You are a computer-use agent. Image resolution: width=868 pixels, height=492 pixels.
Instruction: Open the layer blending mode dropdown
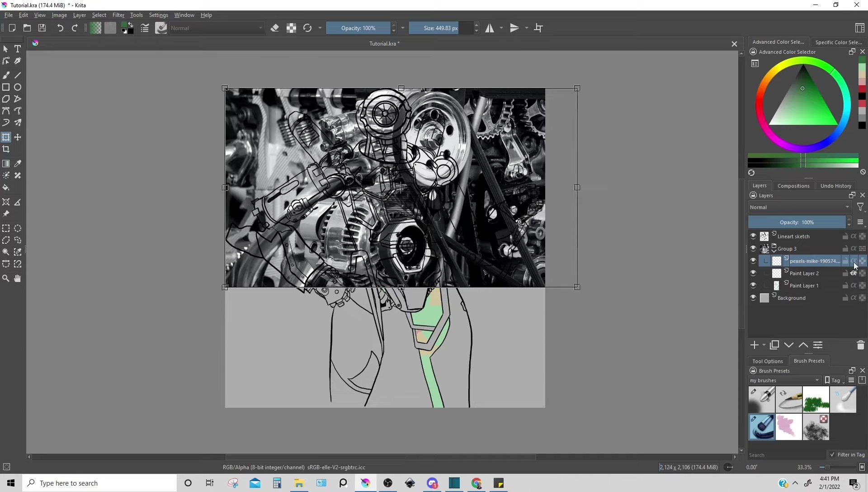800,207
